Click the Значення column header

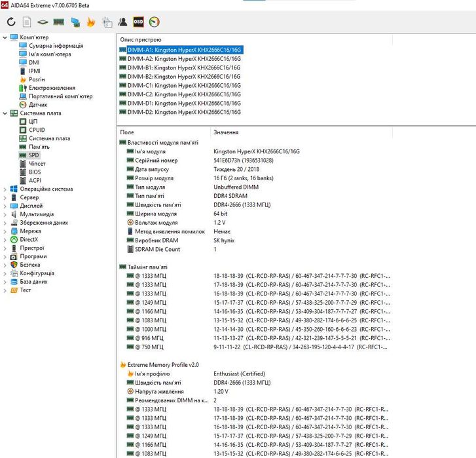pyautogui.click(x=301, y=132)
